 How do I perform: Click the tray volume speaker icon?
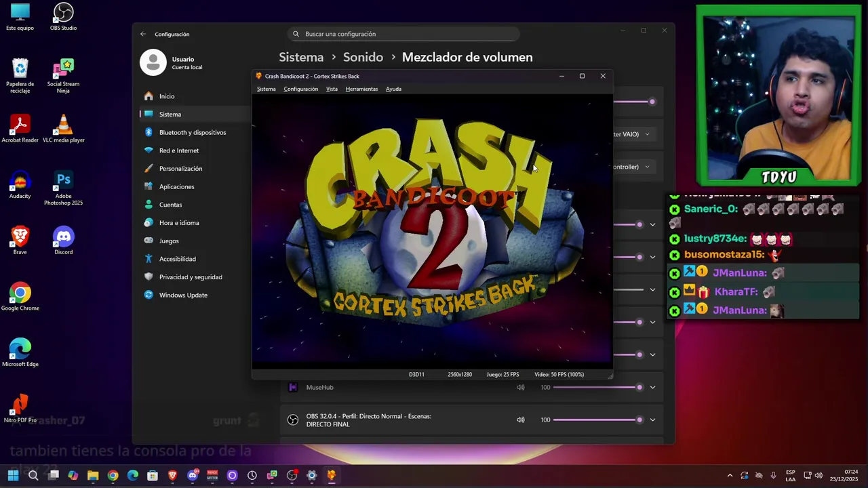[x=818, y=475]
